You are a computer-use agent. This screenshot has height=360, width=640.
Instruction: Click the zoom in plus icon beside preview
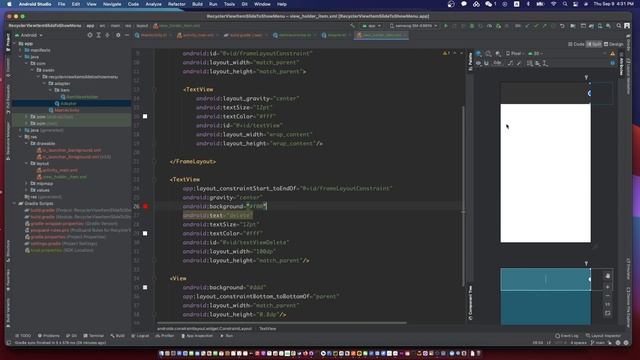pos(607,287)
